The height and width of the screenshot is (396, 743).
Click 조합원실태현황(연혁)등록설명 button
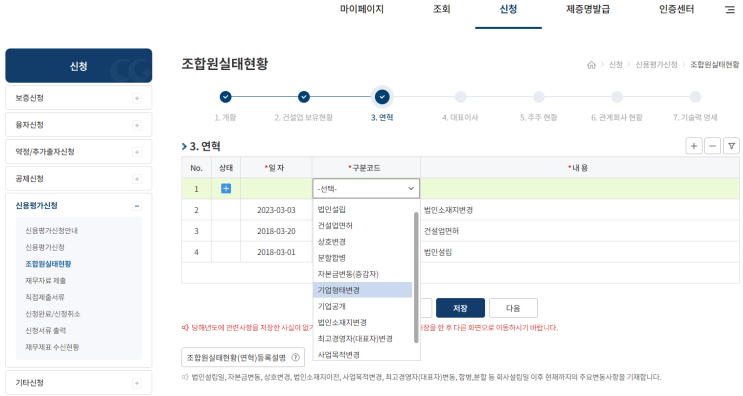coord(243,358)
